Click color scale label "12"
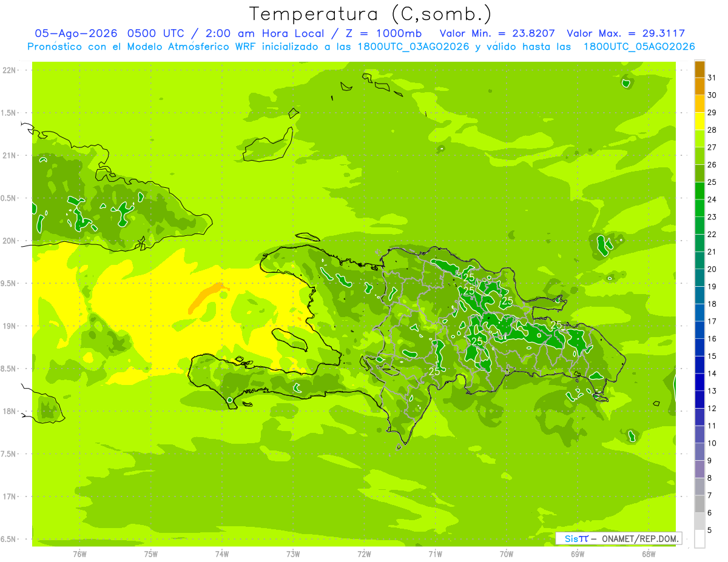The image size is (728, 562). coord(712,409)
